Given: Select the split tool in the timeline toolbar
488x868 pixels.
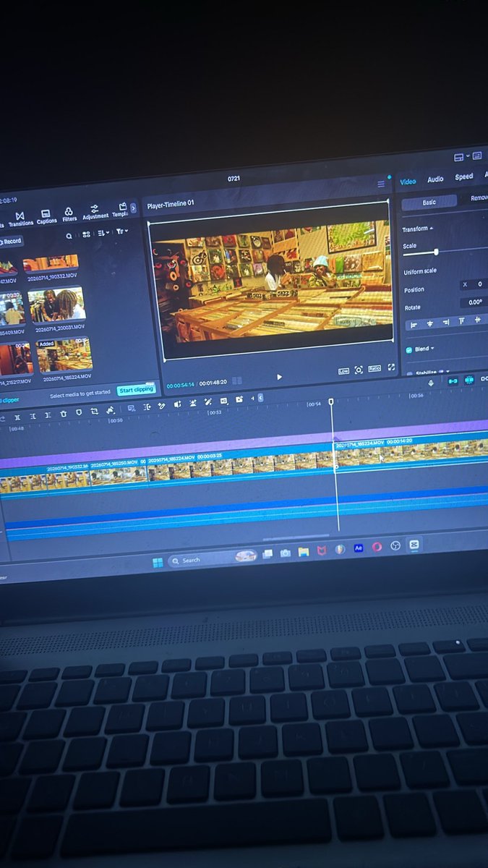Looking at the screenshot, I should pyautogui.click(x=17, y=416).
